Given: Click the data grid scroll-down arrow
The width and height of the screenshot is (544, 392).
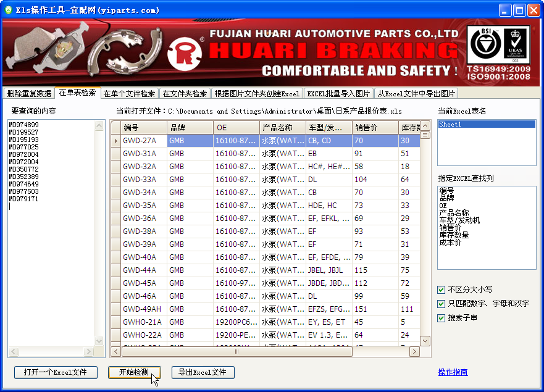Looking at the screenshot, I should tap(425, 341).
